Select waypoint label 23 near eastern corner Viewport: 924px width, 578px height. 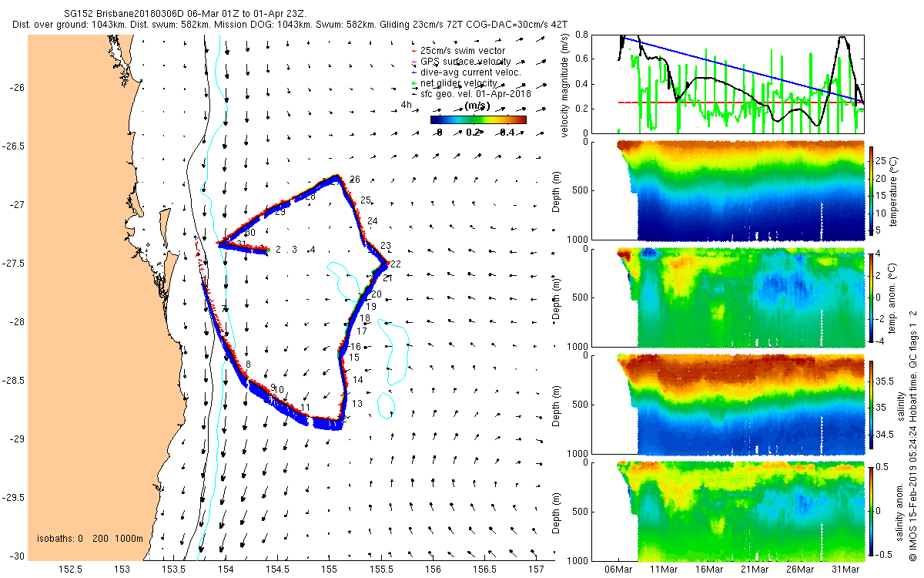[386, 246]
